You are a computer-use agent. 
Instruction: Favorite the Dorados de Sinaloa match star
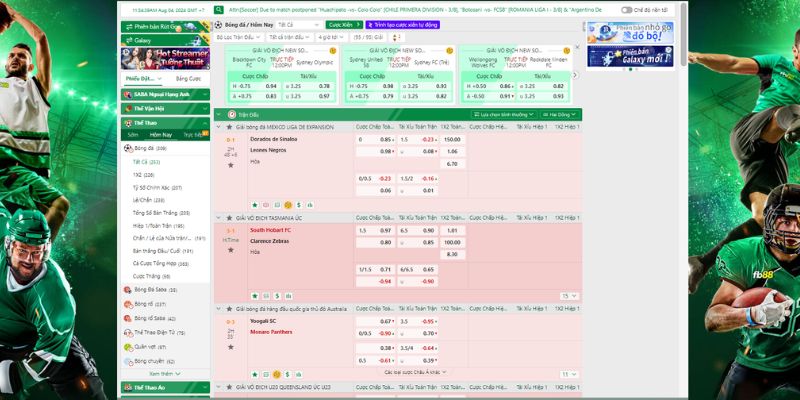coord(230,165)
